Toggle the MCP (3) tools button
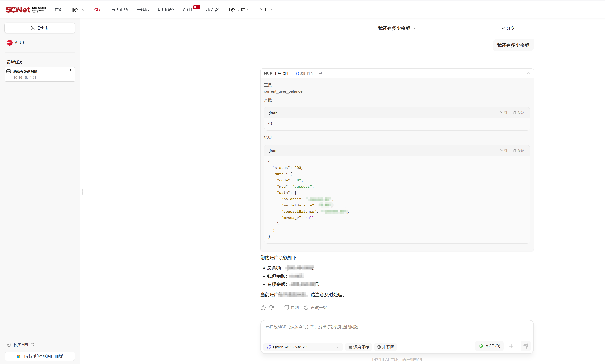This screenshot has width=605, height=364. [x=489, y=346]
